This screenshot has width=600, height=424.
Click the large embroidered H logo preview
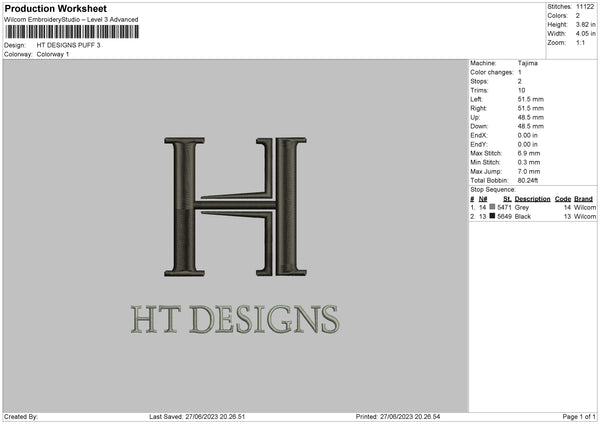[235, 207]
